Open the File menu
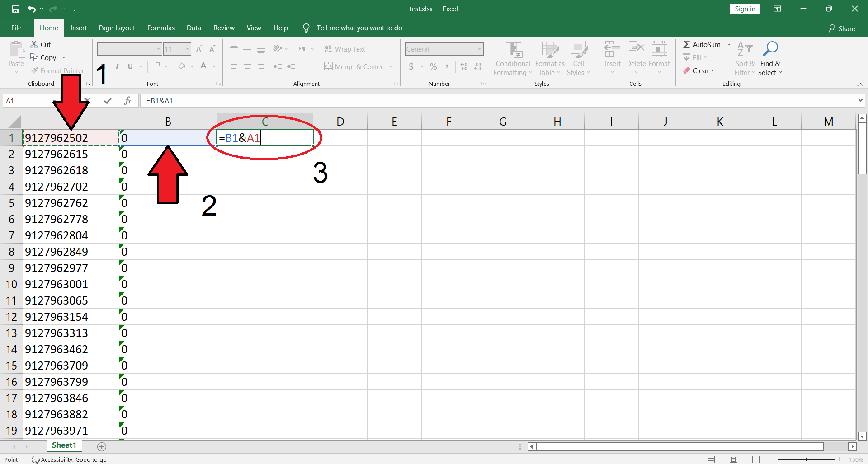The image size is (868, 464). coord(16,28)
